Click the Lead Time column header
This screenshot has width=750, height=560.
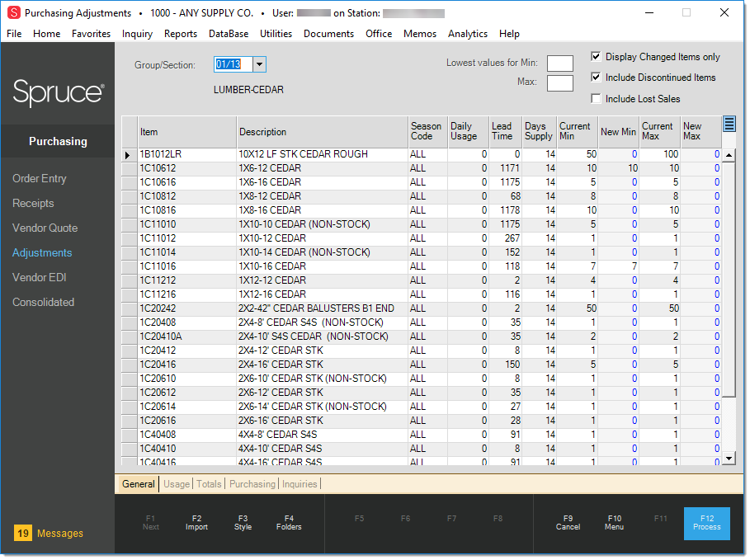click(506, 131)
